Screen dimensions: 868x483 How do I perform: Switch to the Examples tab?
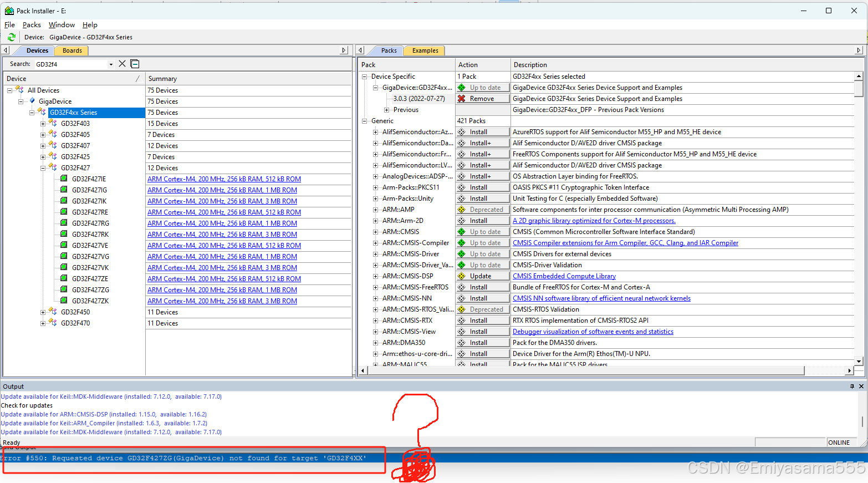click(x=425, y=50)
